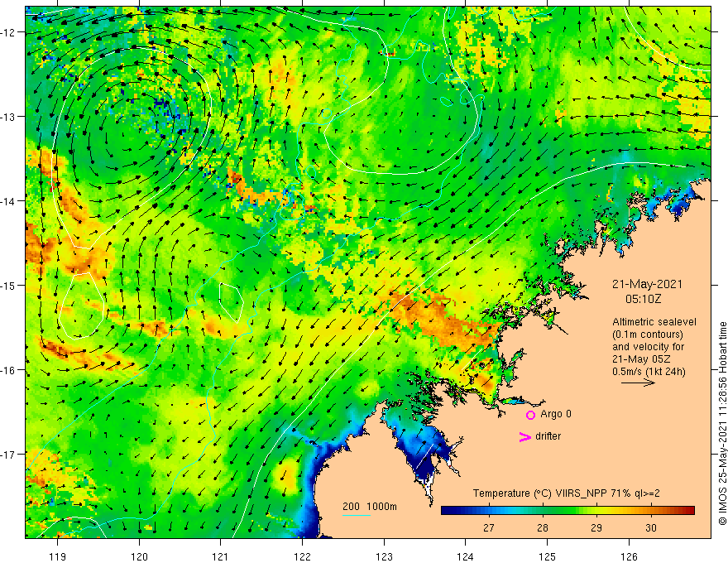The height and width of the screenshot is (563, 728).
Task: Click the '200 1000m' depth label
Action: tap(370, 507)
